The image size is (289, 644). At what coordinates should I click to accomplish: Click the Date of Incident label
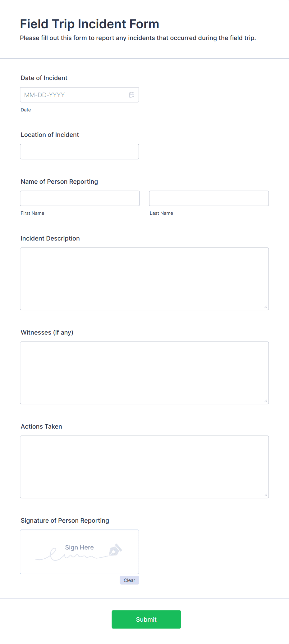44,78
